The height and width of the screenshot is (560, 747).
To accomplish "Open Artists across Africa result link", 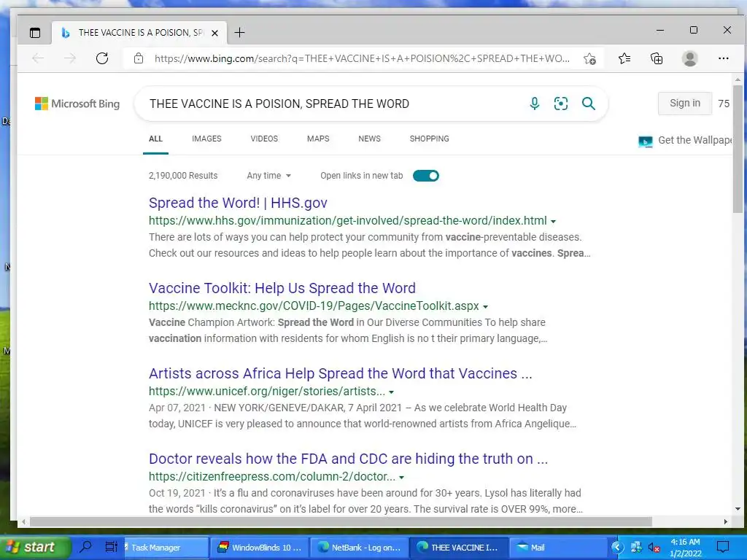I will tap(340, 373).
